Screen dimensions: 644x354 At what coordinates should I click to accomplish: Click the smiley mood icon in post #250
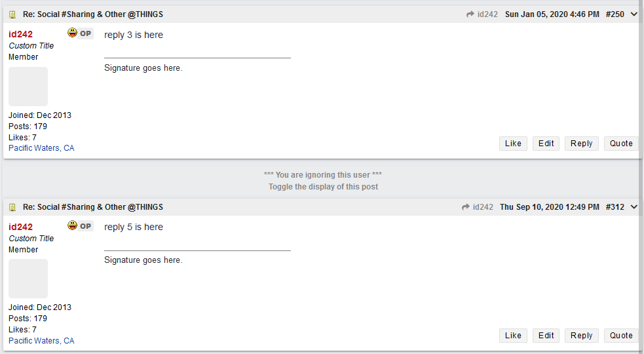(72, 33)
